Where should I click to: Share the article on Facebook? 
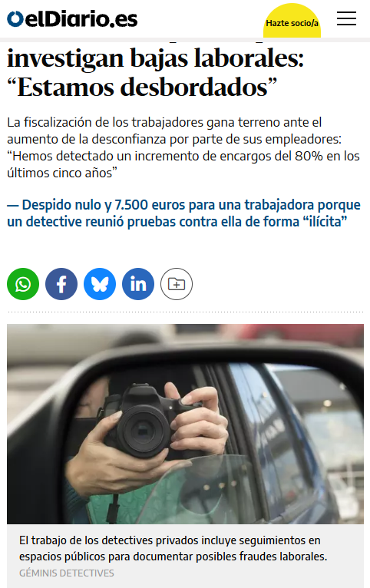tap(61, 284)
